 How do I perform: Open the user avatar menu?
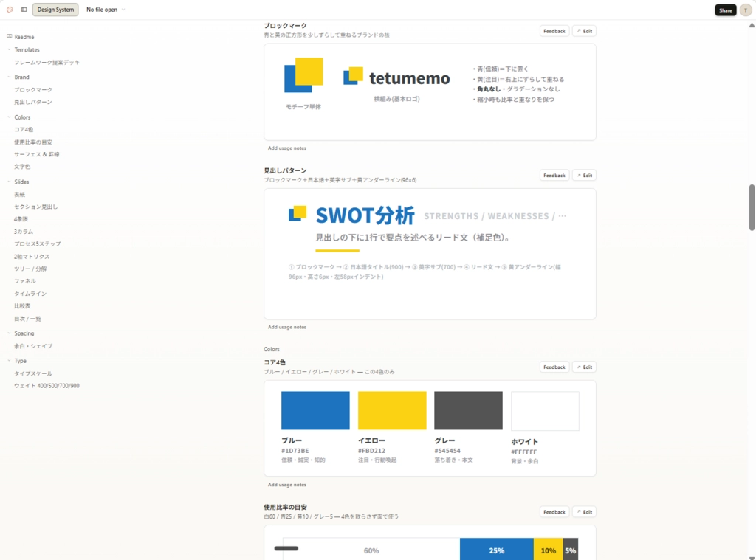pos(746,10)
